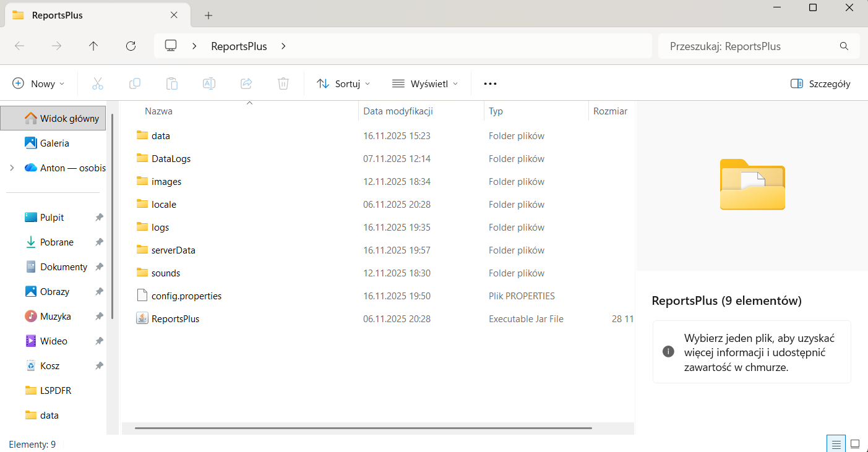
Task: Click ReportsPlus in the address bar breadcrumb
Action: point(239,46)
